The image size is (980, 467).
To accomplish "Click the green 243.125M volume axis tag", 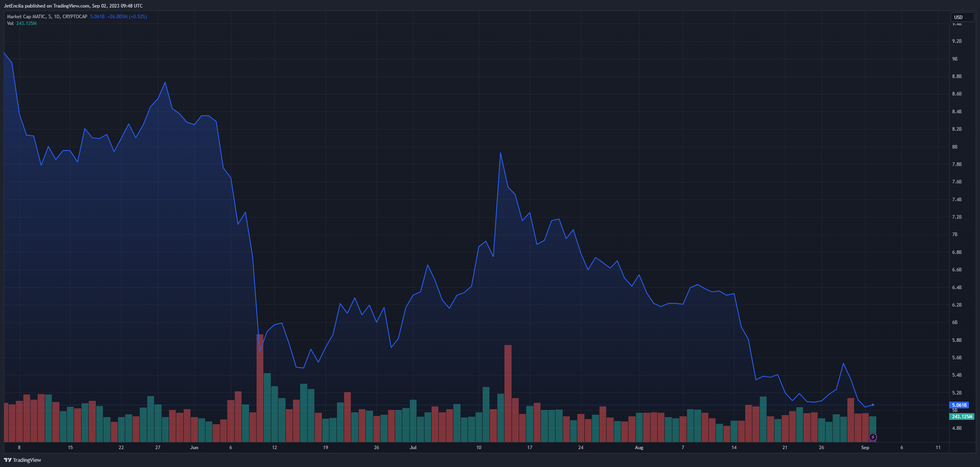I will pos(962,416).
